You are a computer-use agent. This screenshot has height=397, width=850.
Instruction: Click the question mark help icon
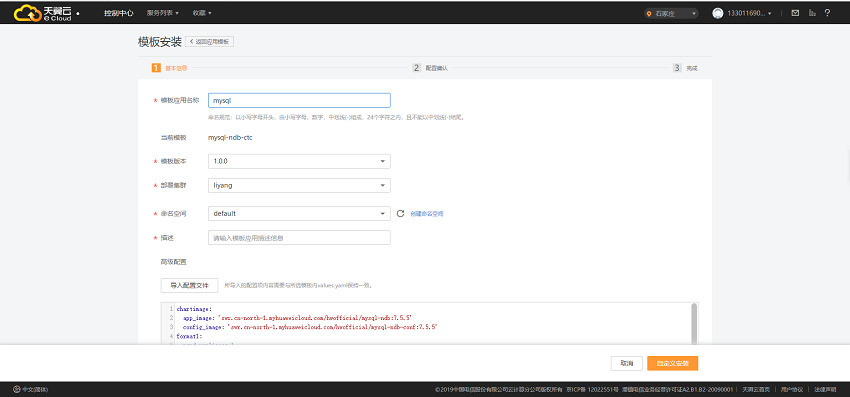[827, 13]
